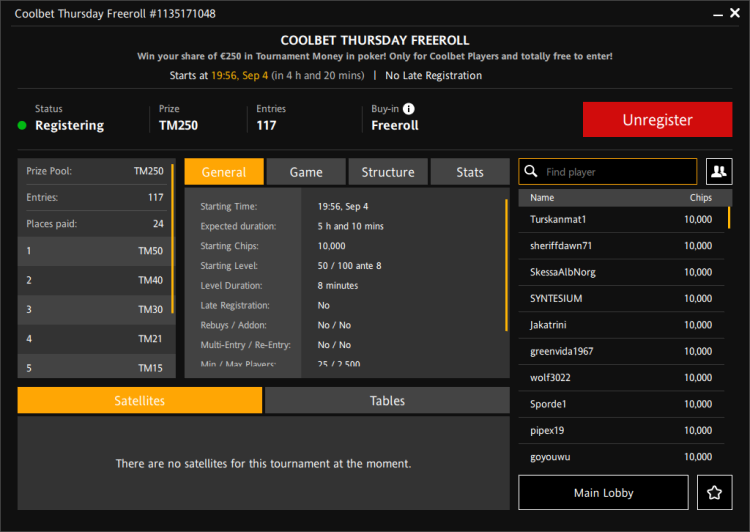750x532 pixels.
Task: Click the Entries 117 row in prize panel
Action: click(x=95, y=198)
